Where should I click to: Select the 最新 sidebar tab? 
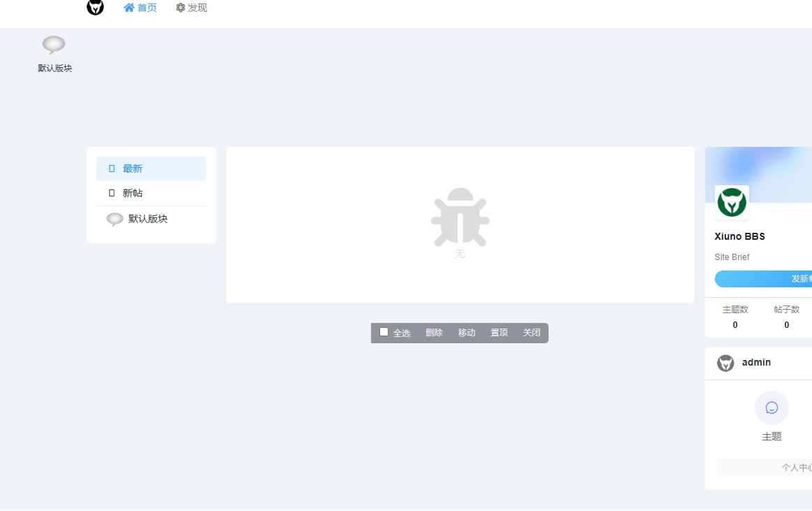click(x=133, y=168)
